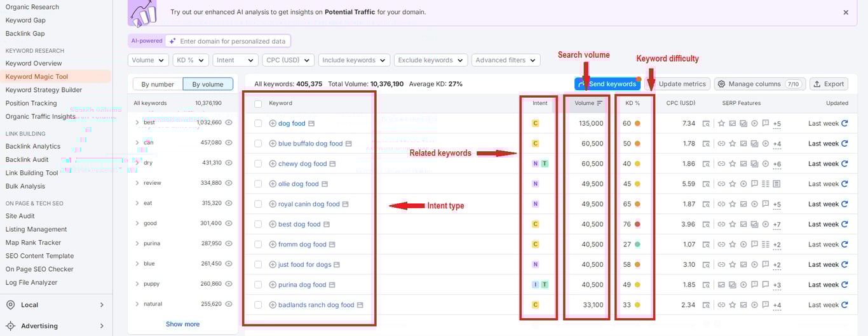Open Keyword Overview in the sidebar
The image size is (868, 336).
click(x=34, y=64)
